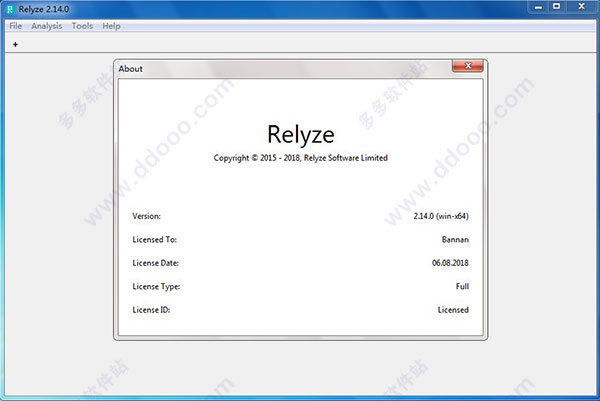Close the Relyze main window
Viewport: 600px width, 401px height.
click(x=581, y=7)
